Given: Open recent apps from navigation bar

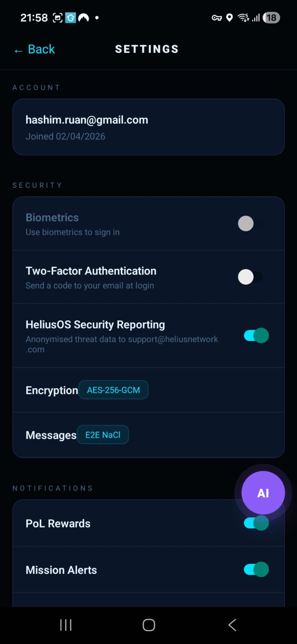Looking at the screenshot, I should pos(66,625).
